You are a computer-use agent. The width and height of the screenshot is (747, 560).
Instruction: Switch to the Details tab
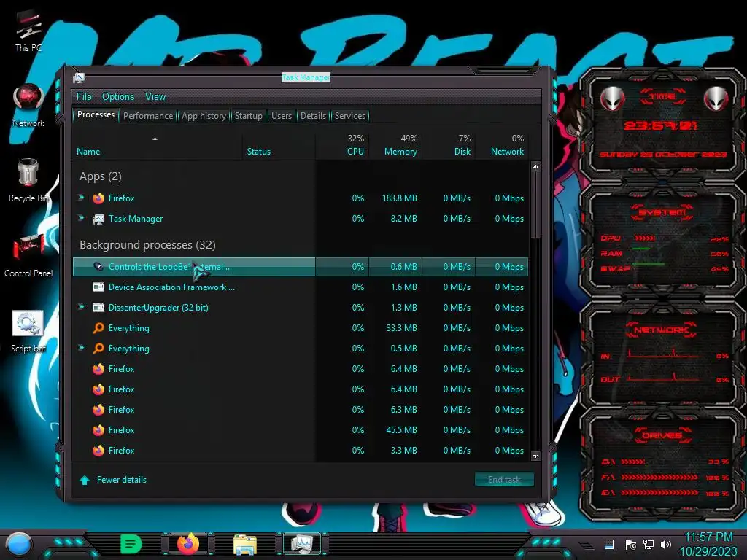(313, 116)
